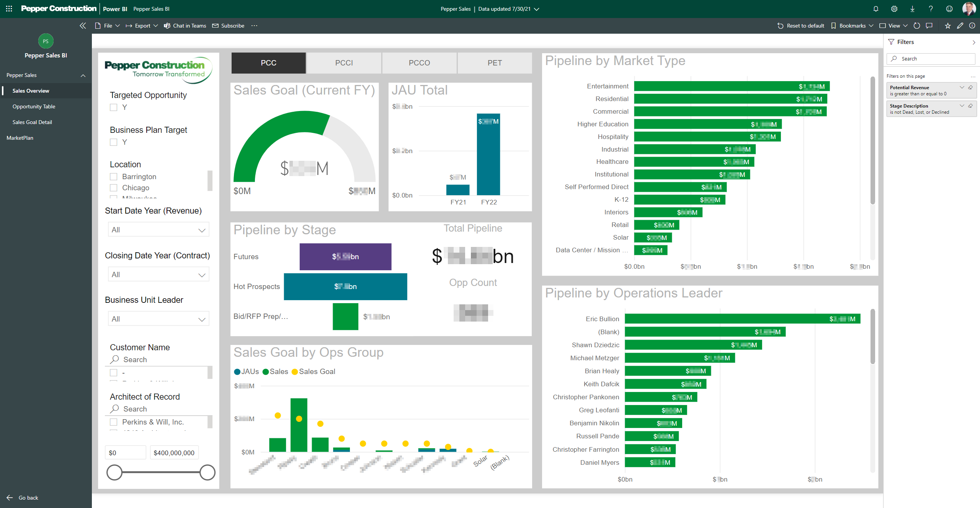980x508 pixels.
Task: Open Sales Goal Detail page
Action: (x=32, y=122)
